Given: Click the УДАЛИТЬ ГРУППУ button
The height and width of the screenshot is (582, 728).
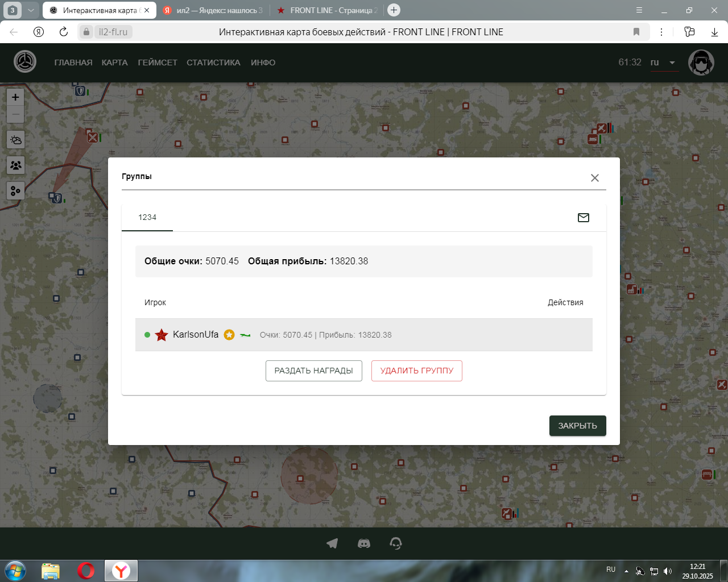Looking at the screenshot, I should pyautogui.click(x=417, y=371).
